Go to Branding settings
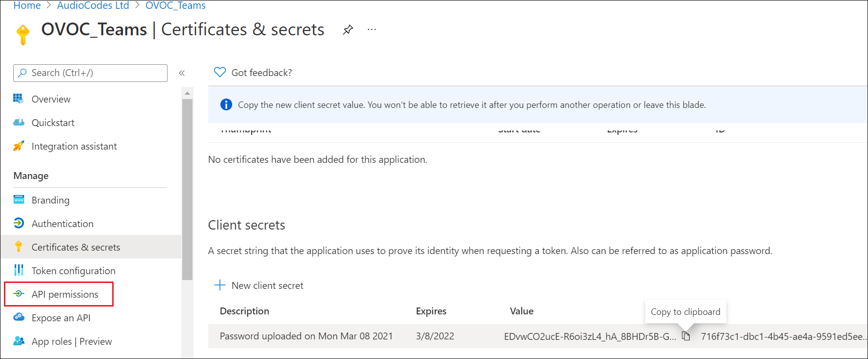Image resolution: width=868 pixels, height=359 pixels. click(x=50, y=200)
